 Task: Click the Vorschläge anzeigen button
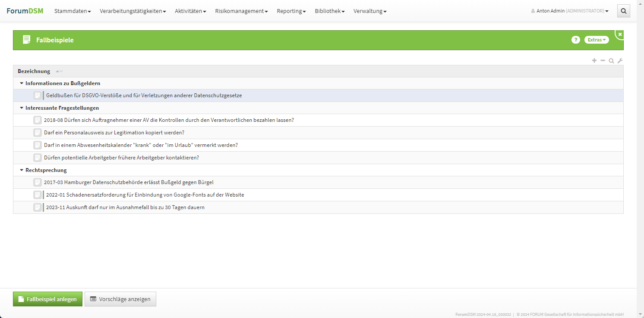[120, 299]
